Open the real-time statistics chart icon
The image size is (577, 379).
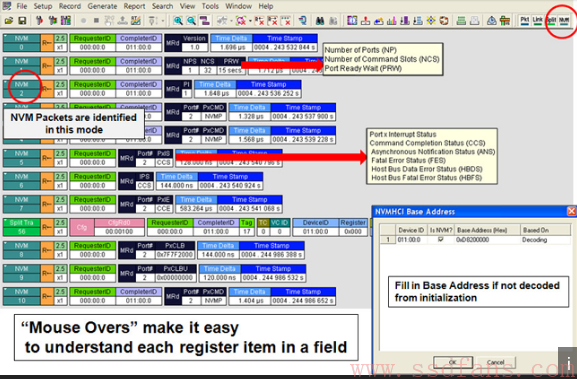pyautogui.click(x=135, y=20)
